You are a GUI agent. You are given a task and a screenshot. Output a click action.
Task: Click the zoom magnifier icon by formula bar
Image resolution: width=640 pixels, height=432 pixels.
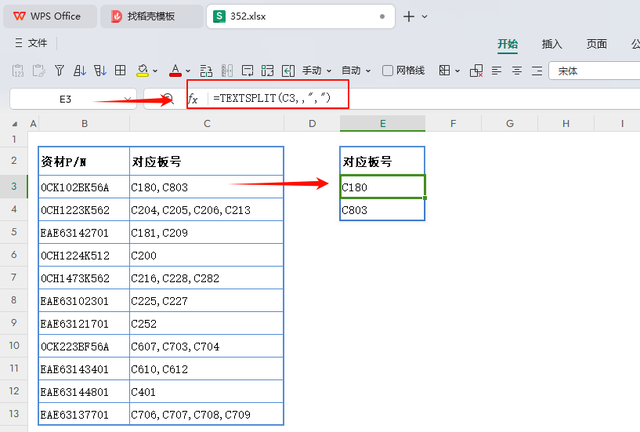coord(169,98)
